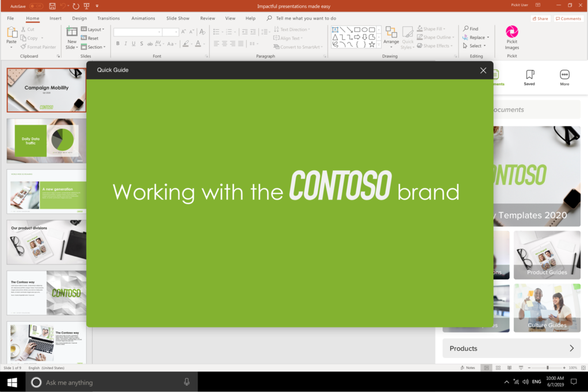Start presentation from beginning icon

click(87, 6)
